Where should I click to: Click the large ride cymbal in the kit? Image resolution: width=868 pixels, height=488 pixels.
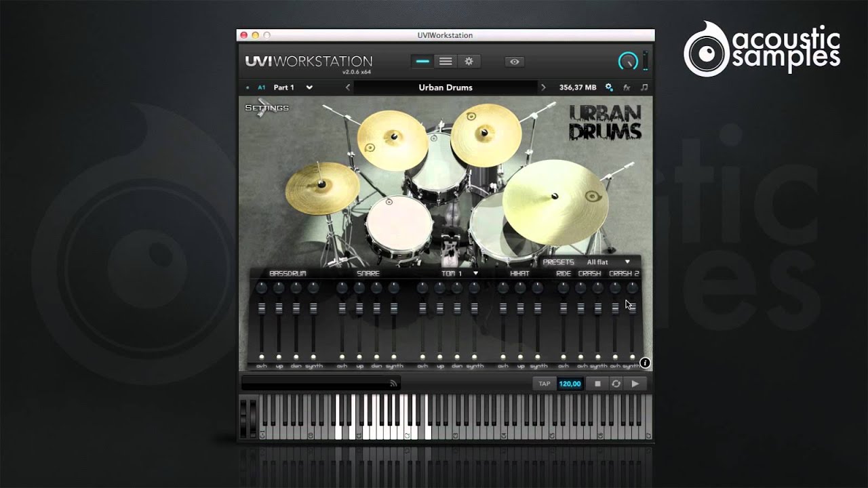555,202
